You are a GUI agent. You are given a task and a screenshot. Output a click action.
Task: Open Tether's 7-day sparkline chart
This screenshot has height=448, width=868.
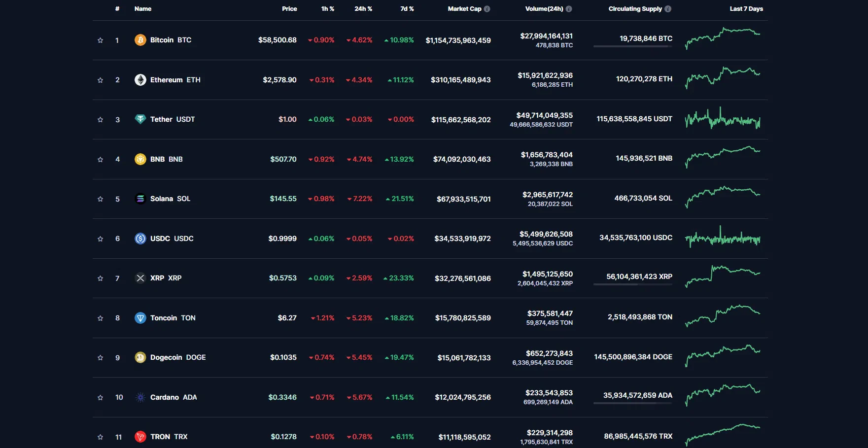(x=723, y=118)
